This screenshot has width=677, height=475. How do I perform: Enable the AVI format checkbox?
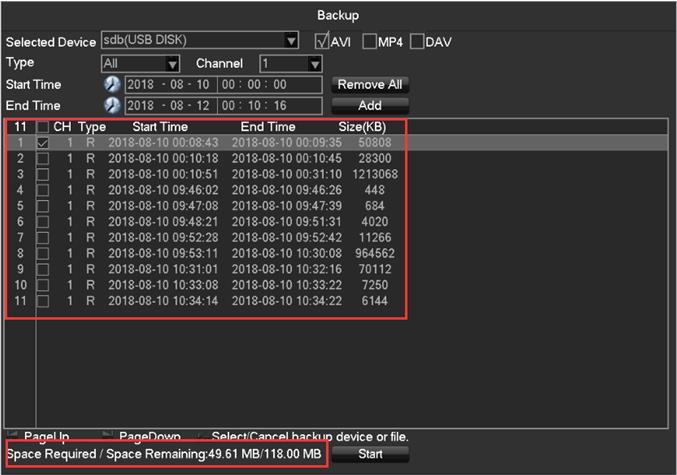(321, 42)
